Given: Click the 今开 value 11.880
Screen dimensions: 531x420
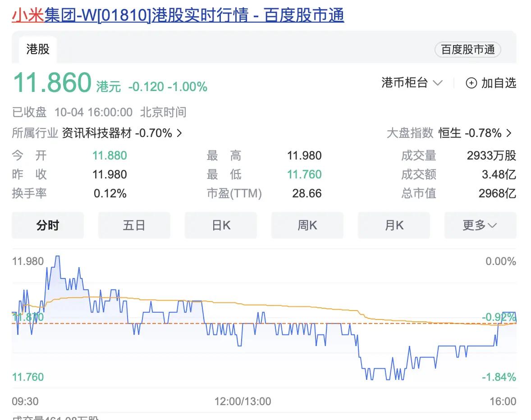Looking at the screenshot, I should click(110, 155).
